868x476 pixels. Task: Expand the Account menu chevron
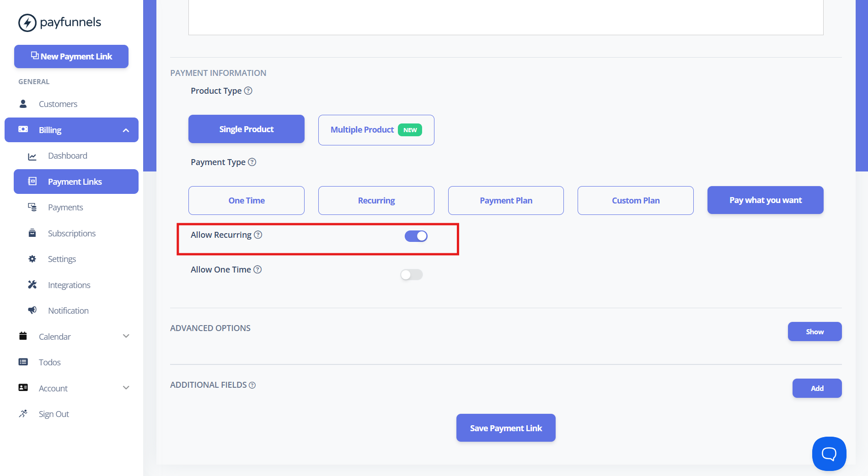click(126, 388)
